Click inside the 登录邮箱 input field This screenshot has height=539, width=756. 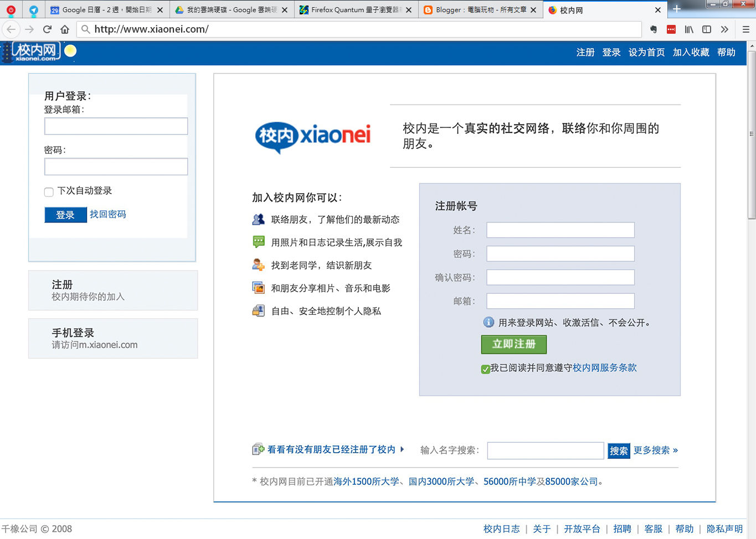(116, 126)
